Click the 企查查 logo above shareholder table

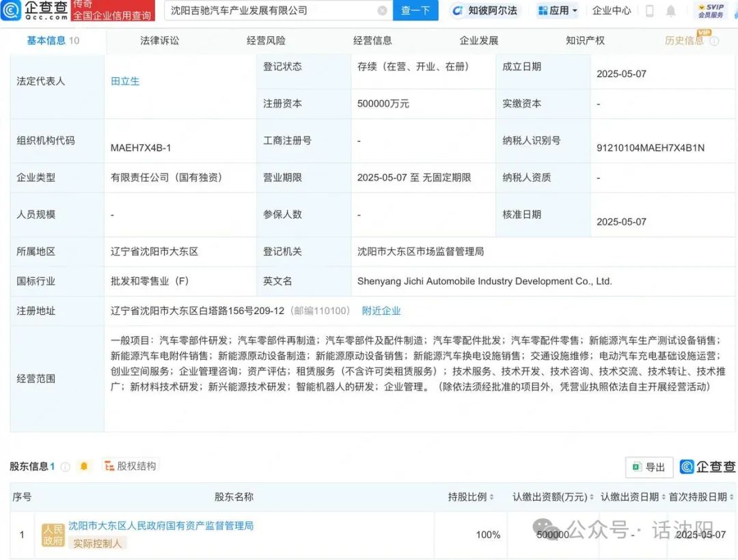click(707, 466)
